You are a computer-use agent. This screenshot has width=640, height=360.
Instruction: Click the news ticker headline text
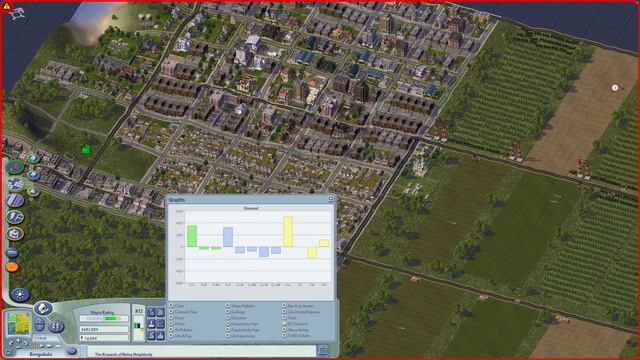coord(124,354)
